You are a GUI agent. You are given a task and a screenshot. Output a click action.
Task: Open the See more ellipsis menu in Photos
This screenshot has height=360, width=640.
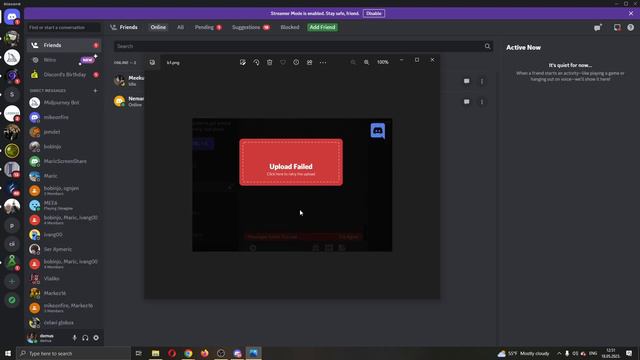tap(323, 62)
